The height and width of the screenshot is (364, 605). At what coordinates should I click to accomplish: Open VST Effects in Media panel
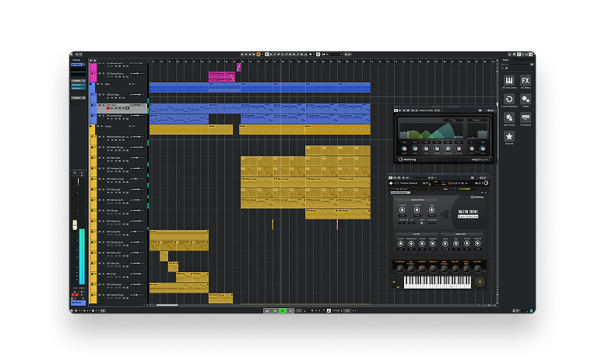525,81
